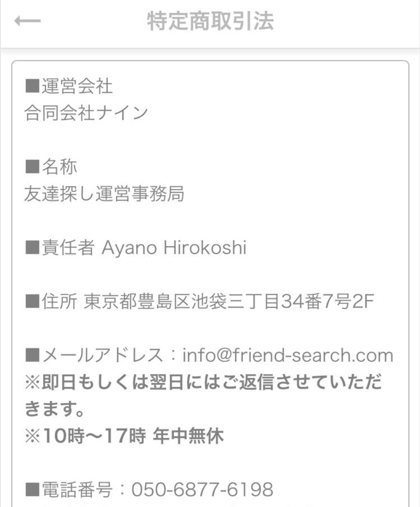This screenshot has height=507, width=420.
Task: Tap the back arrow icon
Action: pos(27,21)
